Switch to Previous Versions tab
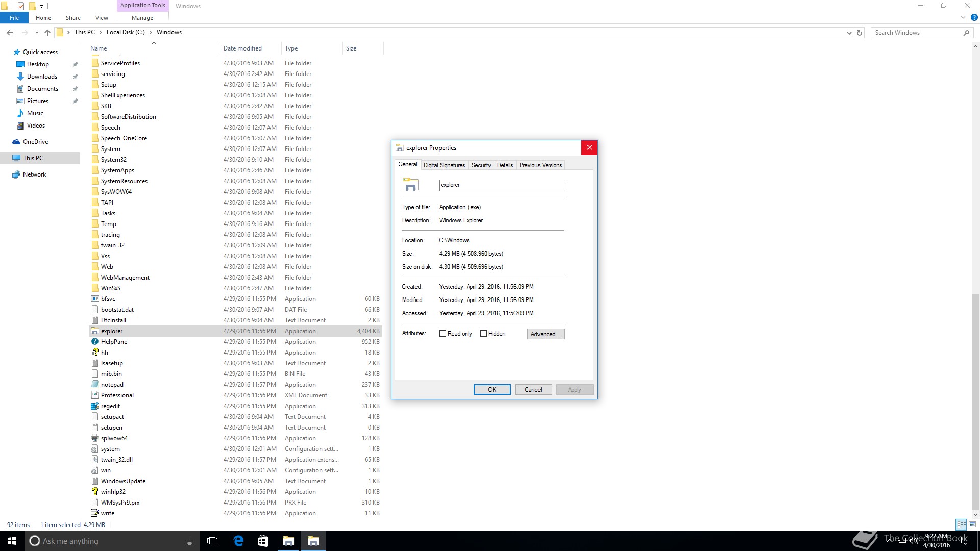The height and width of the screenshot is (551, 980). [x=541, y=165]
